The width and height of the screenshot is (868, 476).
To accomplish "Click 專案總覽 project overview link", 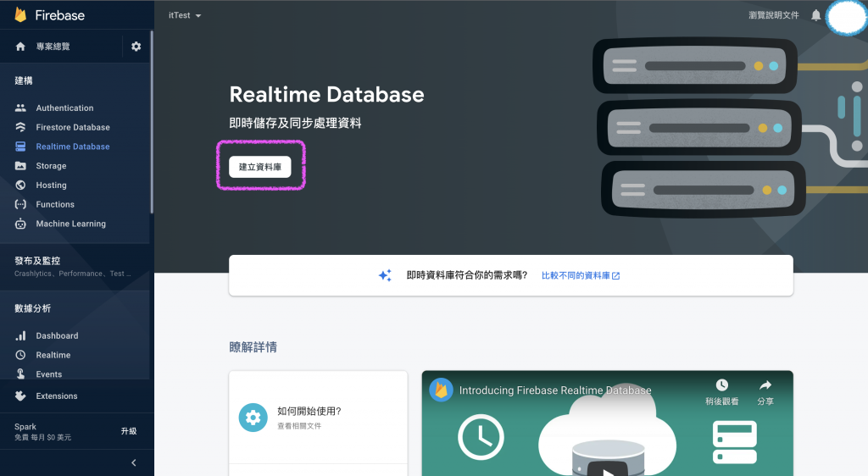I will click(53, 47).
